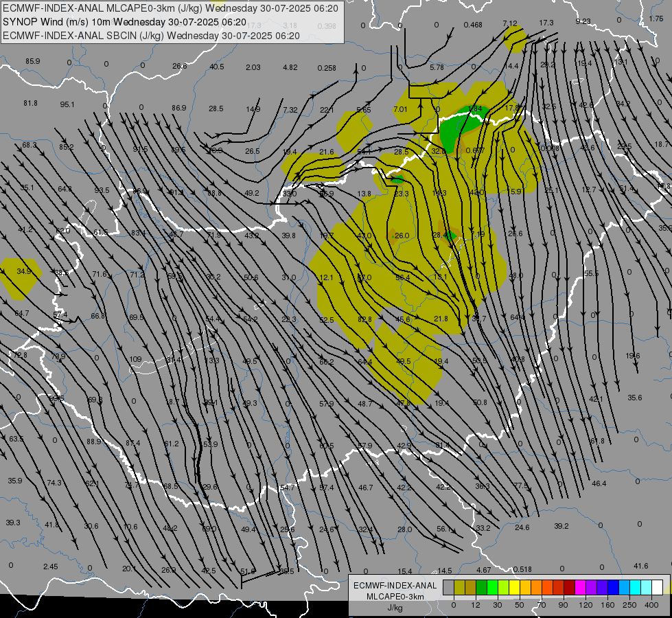Click the MLCAPE0-3km title line at top
Image resolution: width=672 pixels, height=618 pixels.
pos(170,8)
